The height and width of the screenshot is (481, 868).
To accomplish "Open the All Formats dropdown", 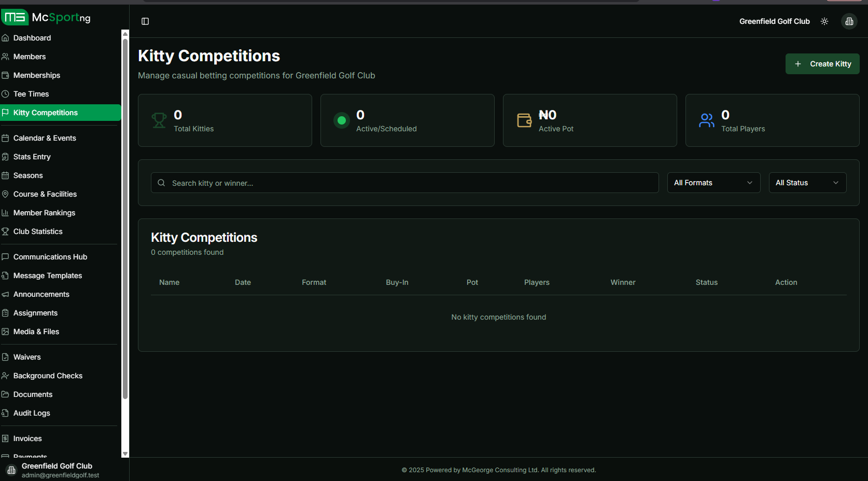I will (713, 183).
